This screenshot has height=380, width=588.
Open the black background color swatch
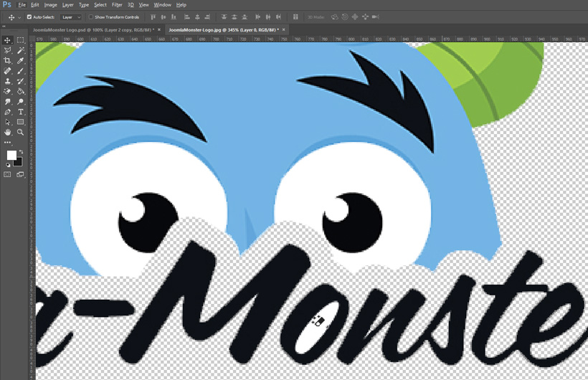click(x=19, y=163)
